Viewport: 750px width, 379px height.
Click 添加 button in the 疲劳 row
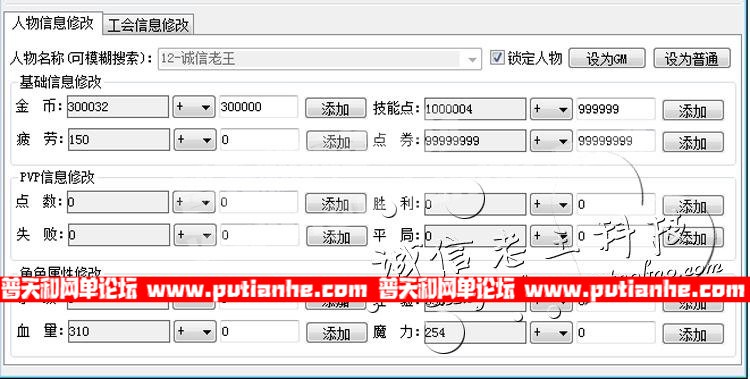337,141
